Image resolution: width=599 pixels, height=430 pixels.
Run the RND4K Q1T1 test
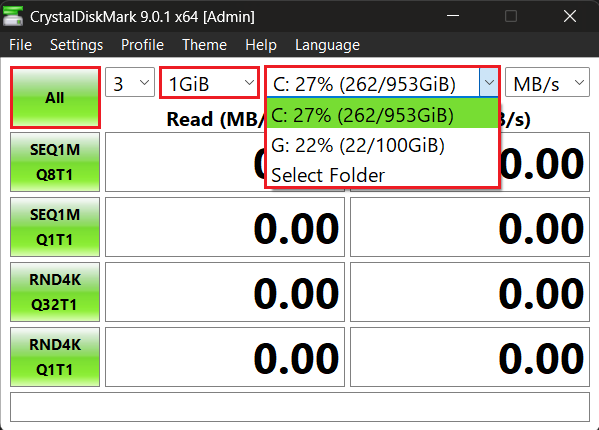55,357
